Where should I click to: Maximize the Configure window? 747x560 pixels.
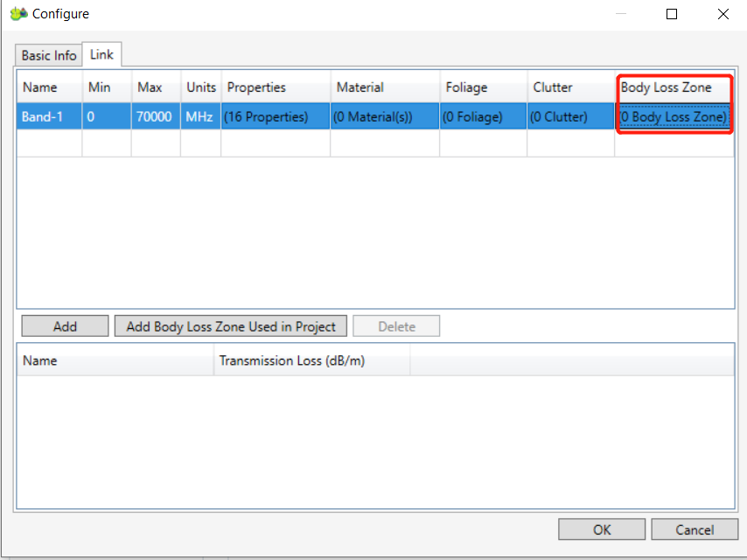(x=672, y=14)
